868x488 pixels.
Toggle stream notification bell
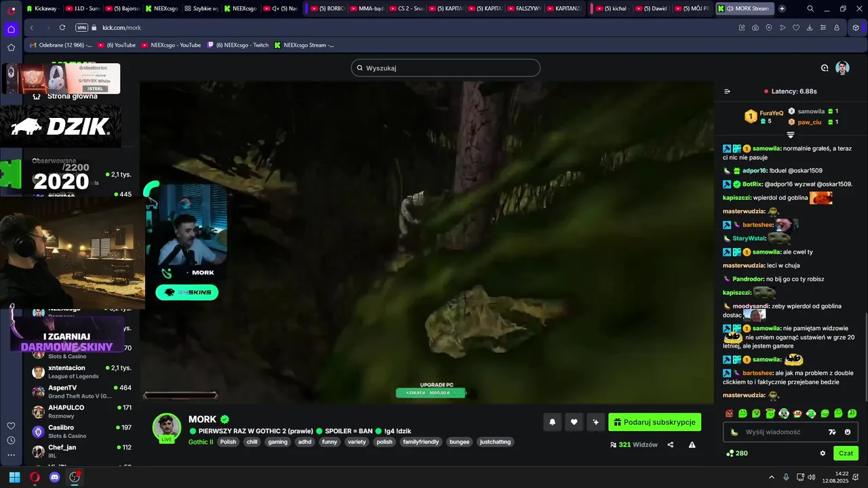552,422
